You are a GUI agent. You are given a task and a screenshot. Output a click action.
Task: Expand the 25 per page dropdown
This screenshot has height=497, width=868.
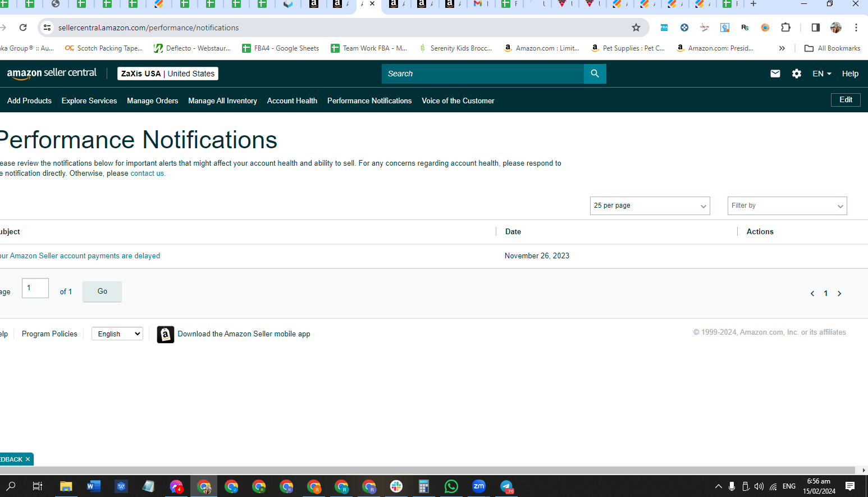tap(650, 206)
